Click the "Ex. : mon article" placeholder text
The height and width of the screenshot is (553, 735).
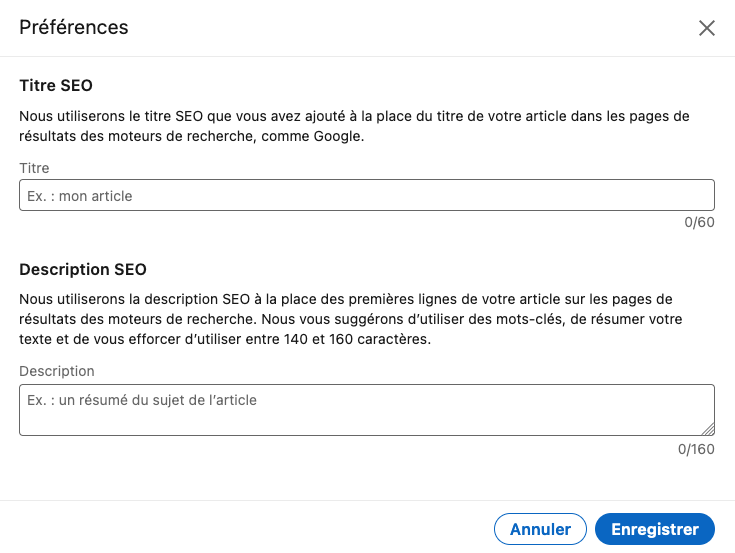click(x=80, y=196)
